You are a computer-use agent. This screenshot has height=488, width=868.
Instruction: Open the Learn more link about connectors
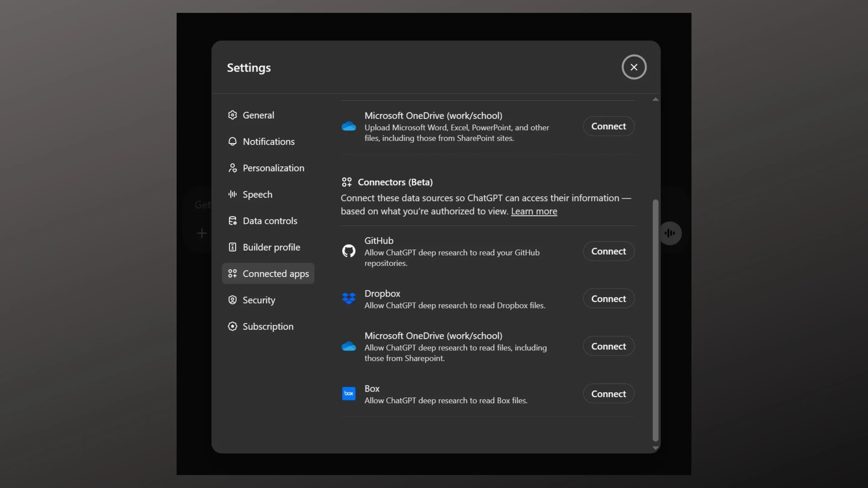pyautogui.click(x=534, y=211)
